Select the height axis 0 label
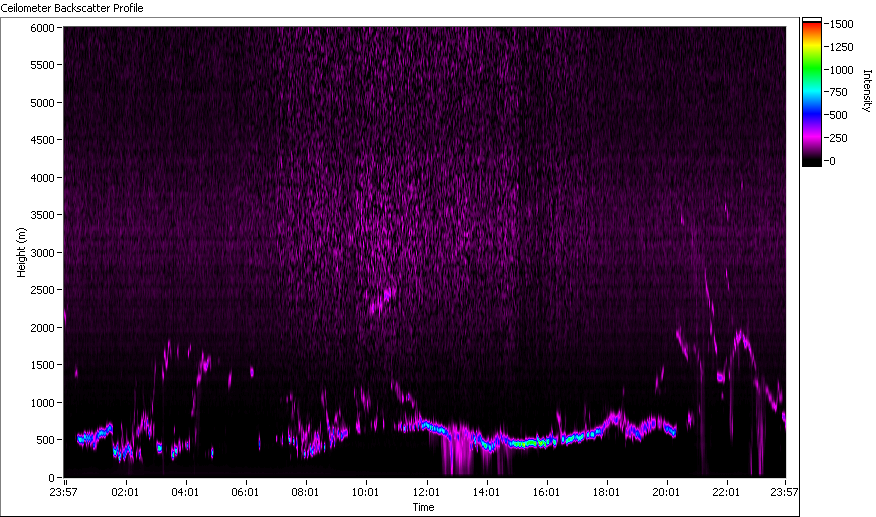This screenshot has height=517, width=876. pos(51,478)
